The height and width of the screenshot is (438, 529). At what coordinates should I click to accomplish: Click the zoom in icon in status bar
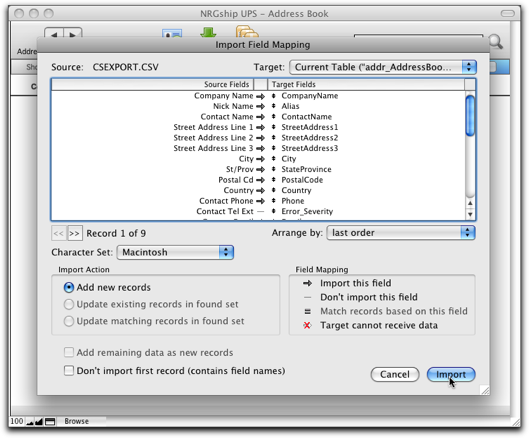click(x=39, y=421)
